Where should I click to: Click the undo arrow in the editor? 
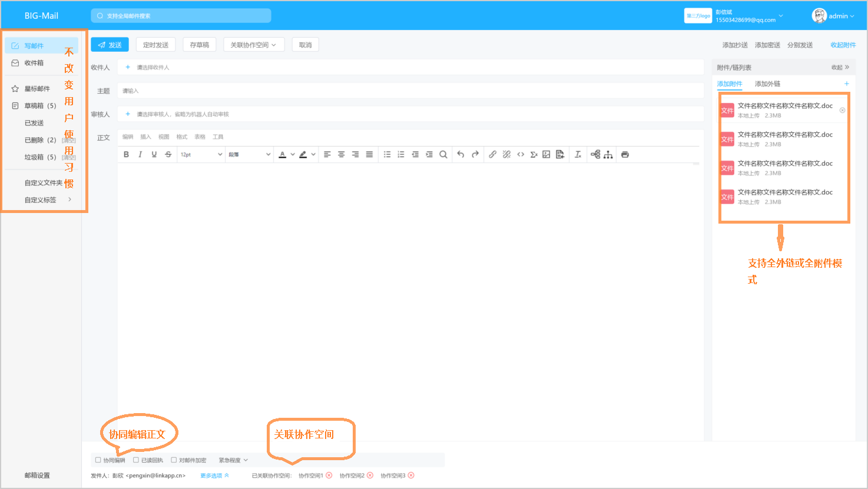click(460, 154)
